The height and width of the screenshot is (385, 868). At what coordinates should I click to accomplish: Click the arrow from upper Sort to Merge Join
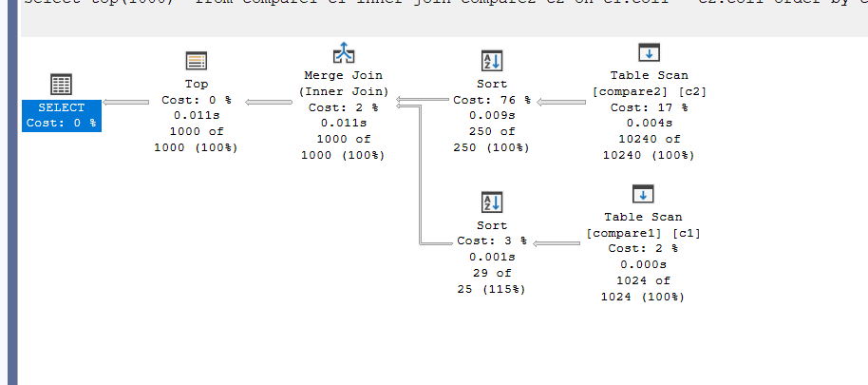[423, 100]
